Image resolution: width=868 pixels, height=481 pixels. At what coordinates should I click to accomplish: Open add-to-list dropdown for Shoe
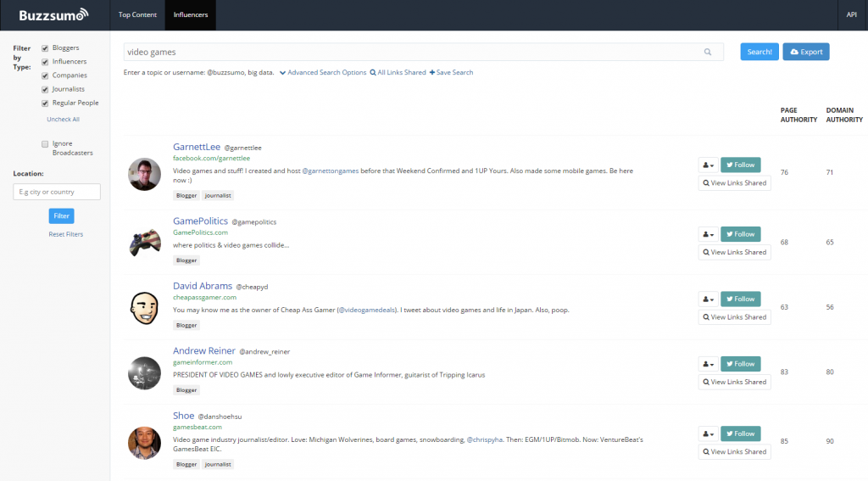pyautogui.click(x=708, y=433)
